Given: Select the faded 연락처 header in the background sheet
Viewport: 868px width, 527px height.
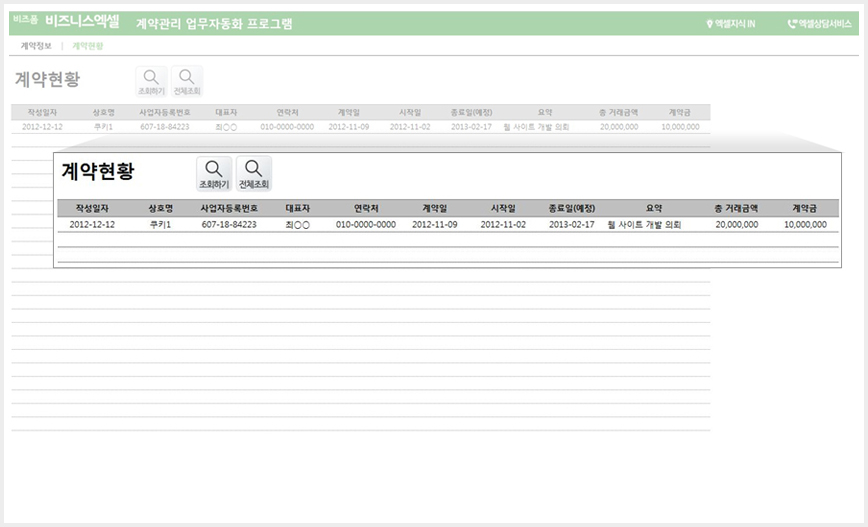Looking at the screenshot, I should click(x=287, y=112).
